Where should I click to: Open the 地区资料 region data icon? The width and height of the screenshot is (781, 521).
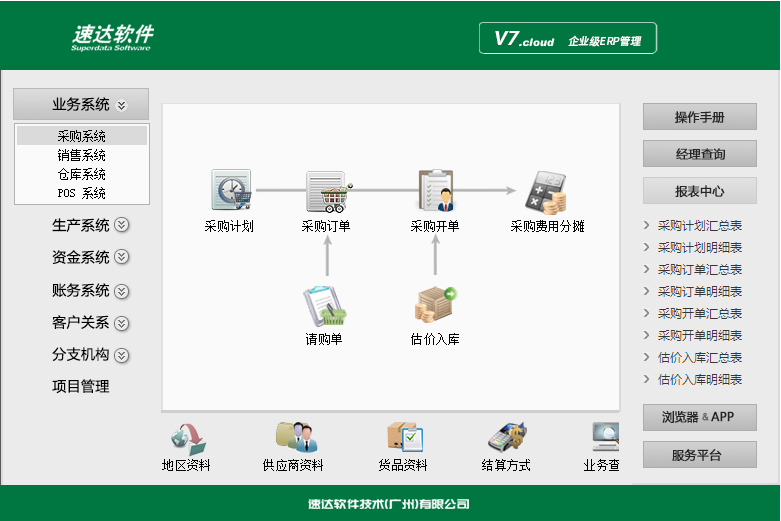187,439
